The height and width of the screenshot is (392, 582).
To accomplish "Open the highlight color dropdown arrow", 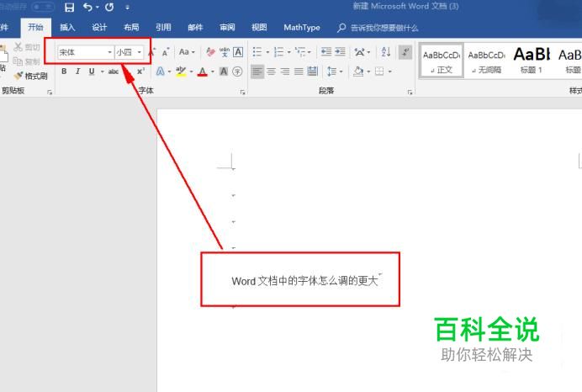I will (192, 72).
